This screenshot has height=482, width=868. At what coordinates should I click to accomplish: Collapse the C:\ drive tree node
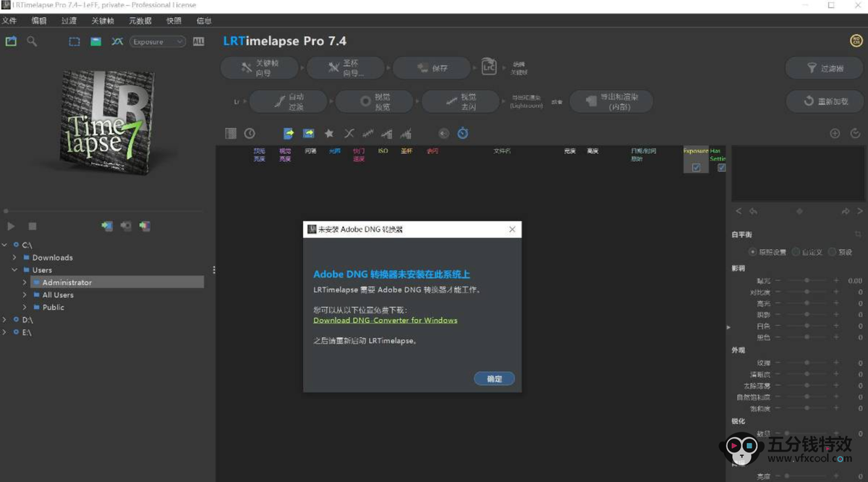tap(5, 245)
